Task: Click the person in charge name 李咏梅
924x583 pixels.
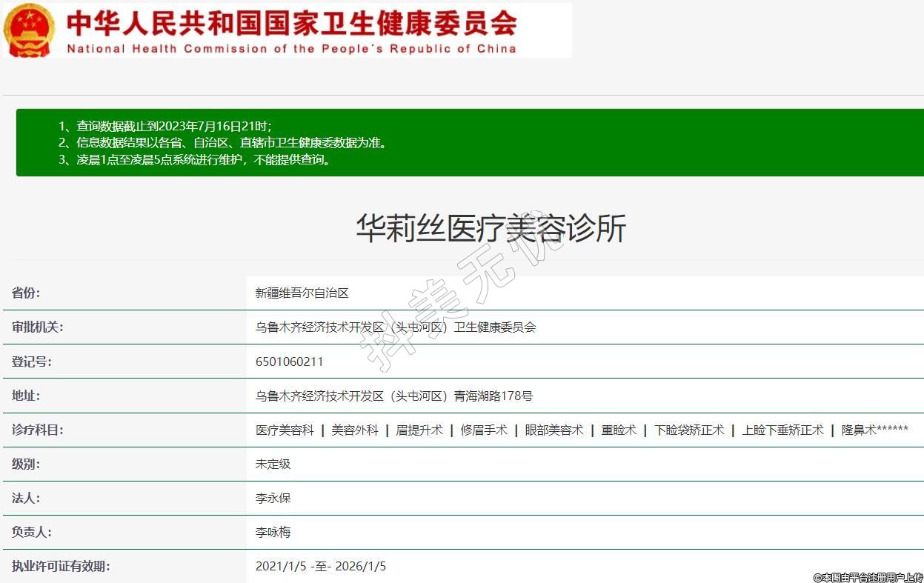Action: click(273, 533)
